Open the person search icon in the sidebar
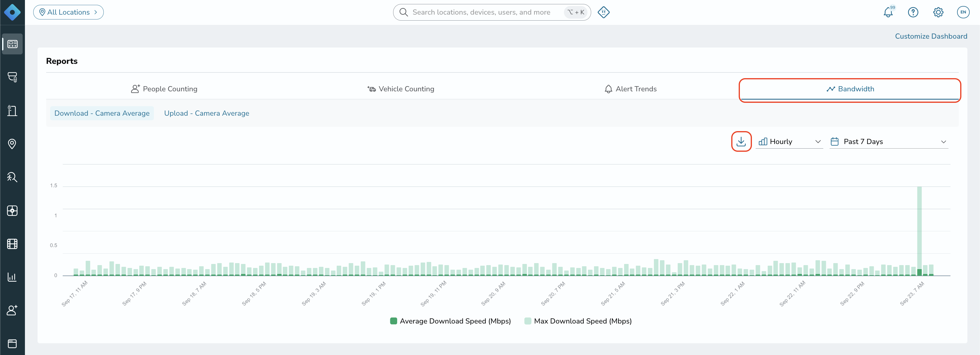Viewport: 980px width, 355px height. coord(12,177)
